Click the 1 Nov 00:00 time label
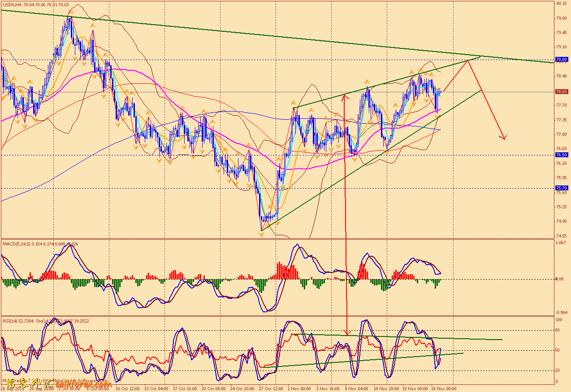 click(299, 389)
